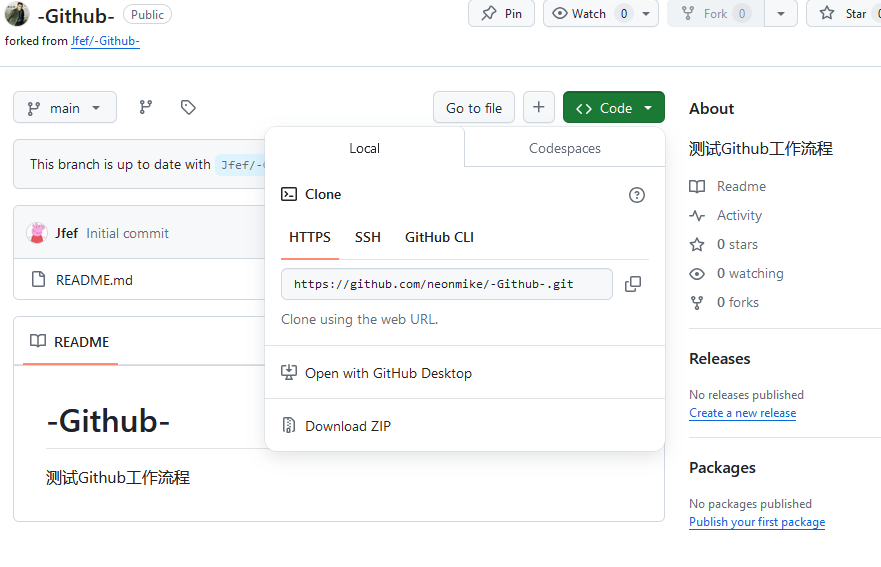
Task: Click the fork icon beside 0 forks
Action: point(697,303)
